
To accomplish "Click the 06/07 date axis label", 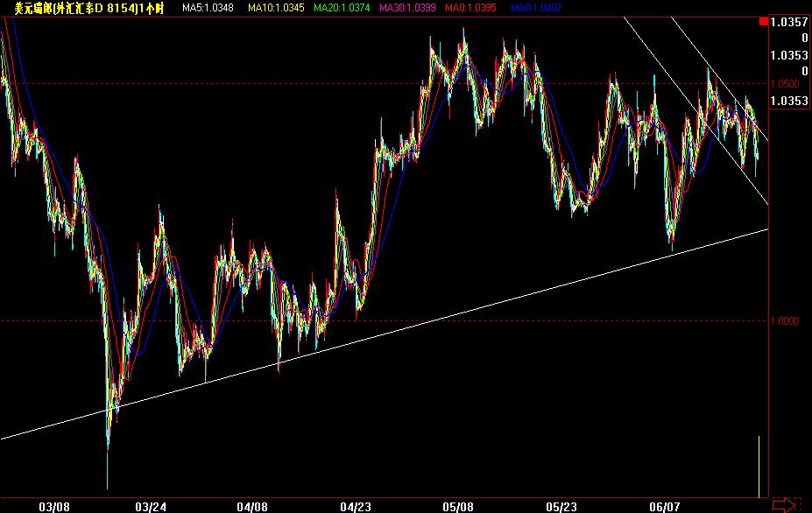I will point(665,507).
